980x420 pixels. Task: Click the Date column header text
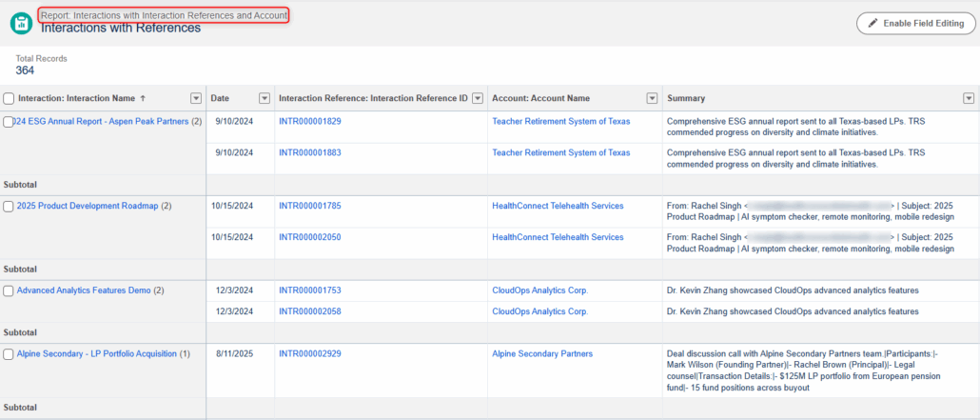coord(220,98)
